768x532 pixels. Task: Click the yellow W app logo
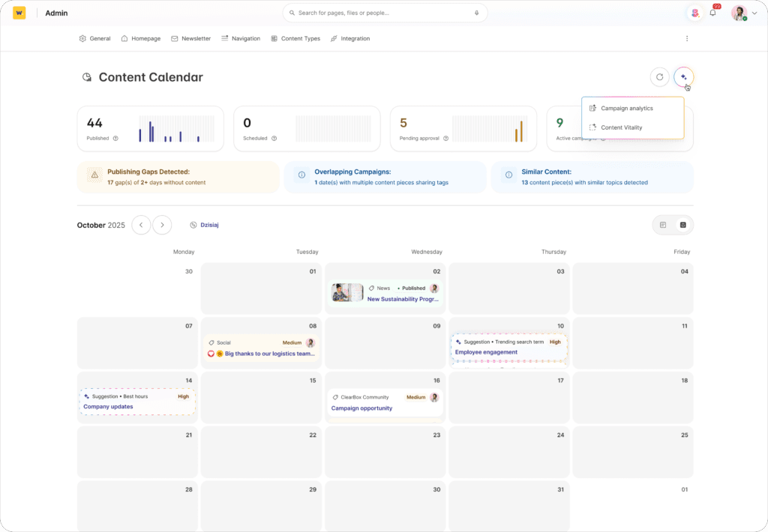[x=19, y=13]
